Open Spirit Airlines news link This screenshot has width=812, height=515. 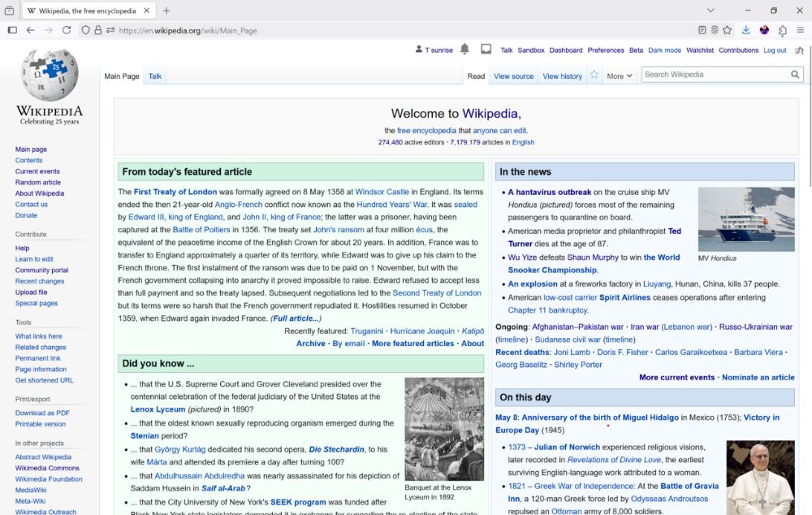(x=624, y=297)
